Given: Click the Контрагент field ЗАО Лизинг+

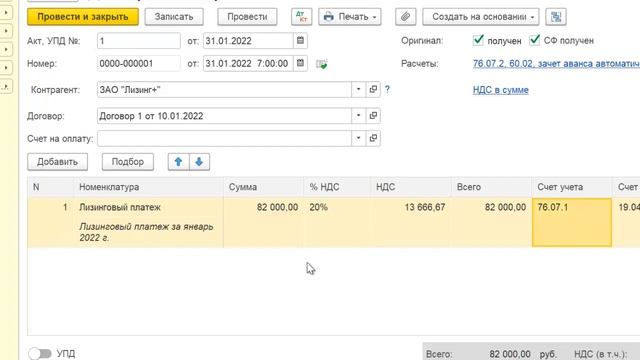Looking at the screenshot, I should point(224,90).
